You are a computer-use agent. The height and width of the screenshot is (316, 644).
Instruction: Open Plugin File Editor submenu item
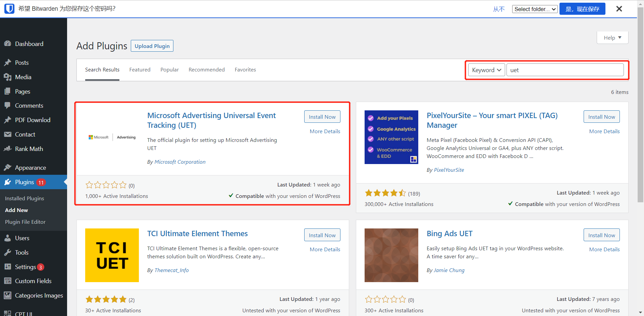[x=25, y=222]
